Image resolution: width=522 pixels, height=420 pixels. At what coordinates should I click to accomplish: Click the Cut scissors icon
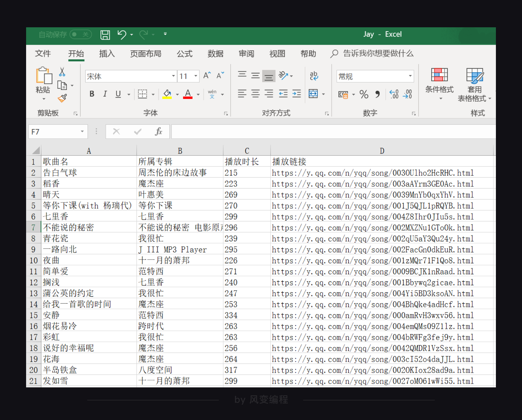(62, 72)
